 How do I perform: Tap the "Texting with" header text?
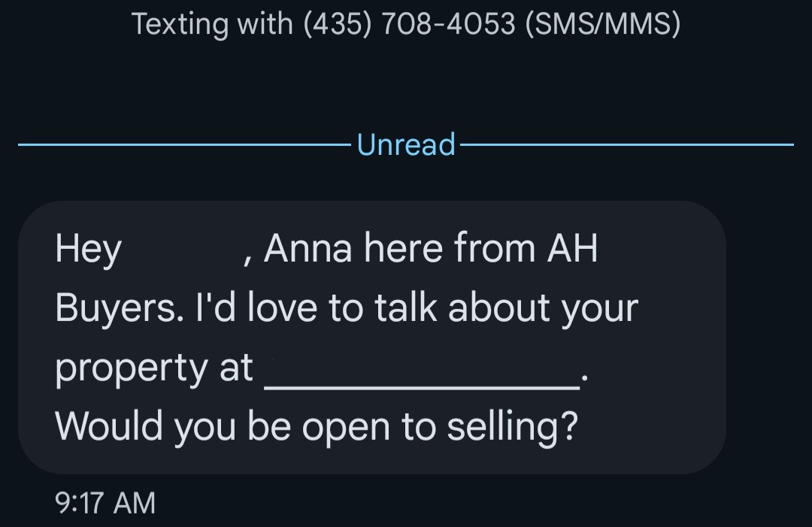tap(212, 25)
